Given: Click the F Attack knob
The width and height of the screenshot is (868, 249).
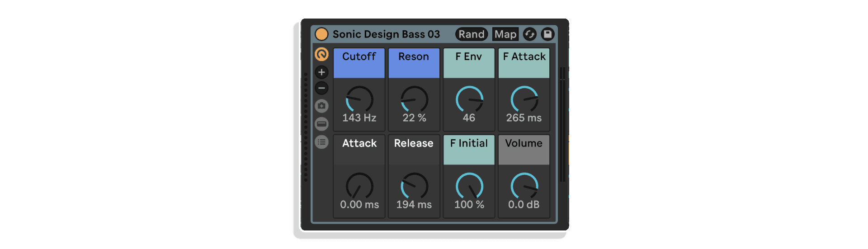Looking at the screenshot, I should point(524,99).
